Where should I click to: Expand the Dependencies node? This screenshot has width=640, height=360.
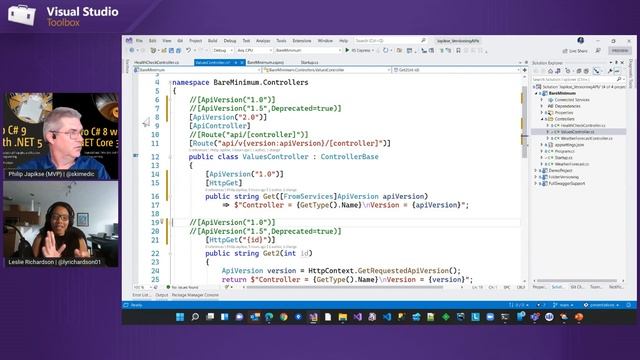tap(542, 106)
